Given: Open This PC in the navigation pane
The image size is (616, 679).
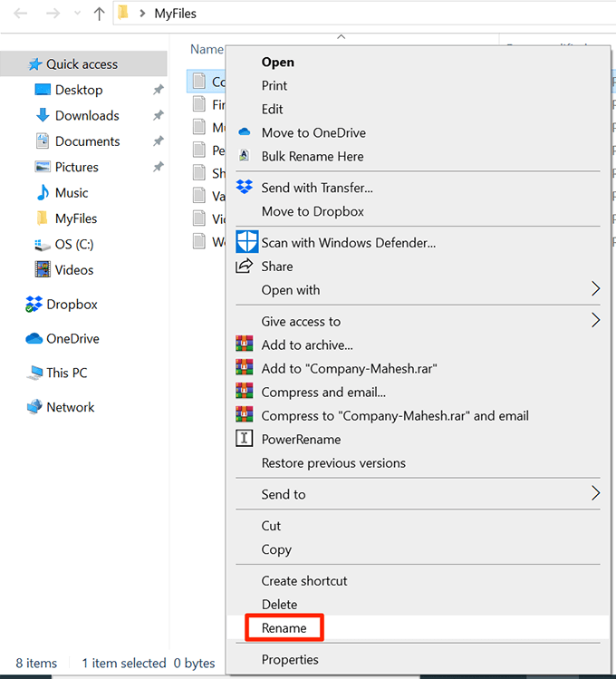Looking at the screenshot, I should tap(66, 373).
